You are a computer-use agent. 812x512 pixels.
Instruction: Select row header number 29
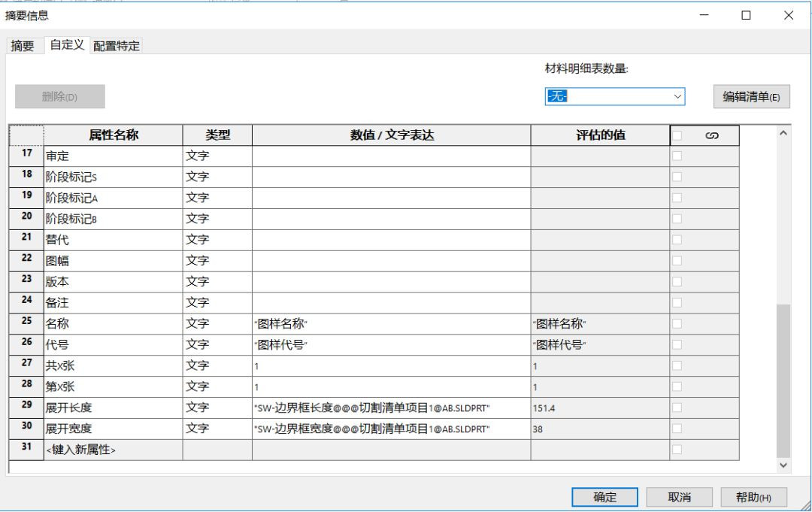pos(26,408)
